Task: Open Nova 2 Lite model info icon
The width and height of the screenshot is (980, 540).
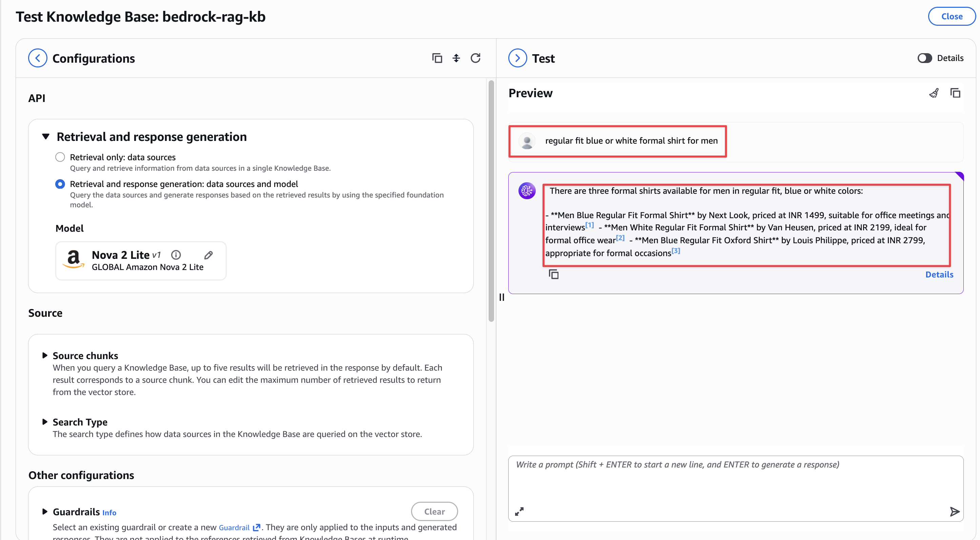Action: [x=176, y=255]
